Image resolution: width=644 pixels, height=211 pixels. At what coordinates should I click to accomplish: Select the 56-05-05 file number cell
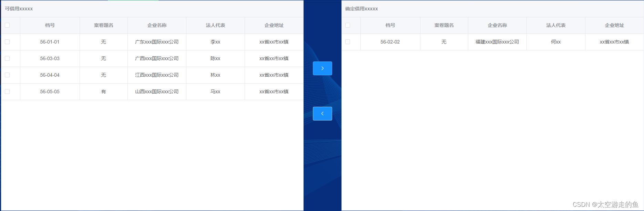pyautogui.click(x=50, y=92)
